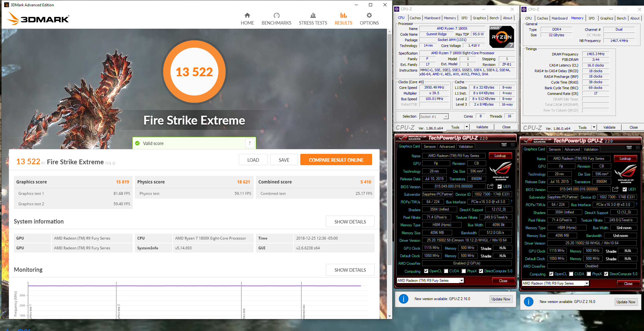Click Lookup in the CrossFire-enabled GPU-Z window
644x331 pixels.
tap(500, 156)
